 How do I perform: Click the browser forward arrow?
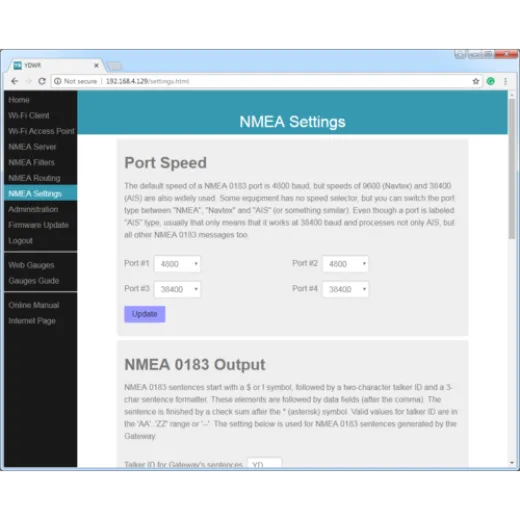coord(28,81)
